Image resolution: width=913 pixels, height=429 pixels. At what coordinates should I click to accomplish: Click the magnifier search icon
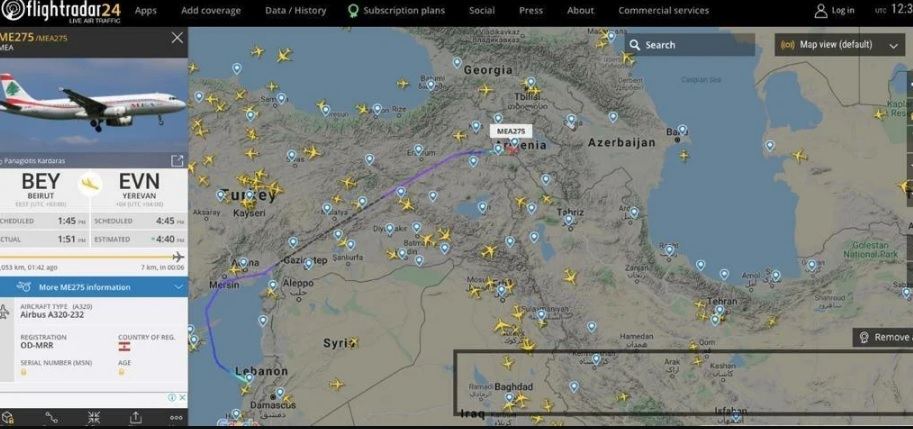click(635, 45)
